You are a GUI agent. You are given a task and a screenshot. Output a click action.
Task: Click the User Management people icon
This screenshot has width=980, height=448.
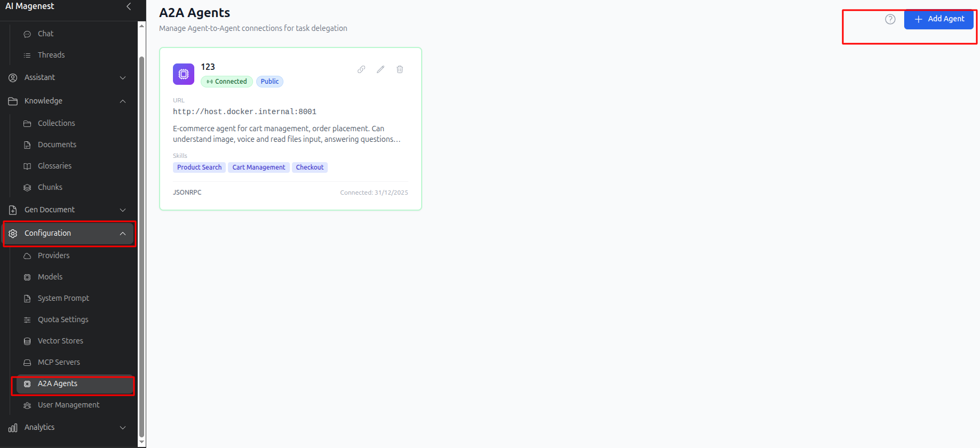[x=27, y=405]
